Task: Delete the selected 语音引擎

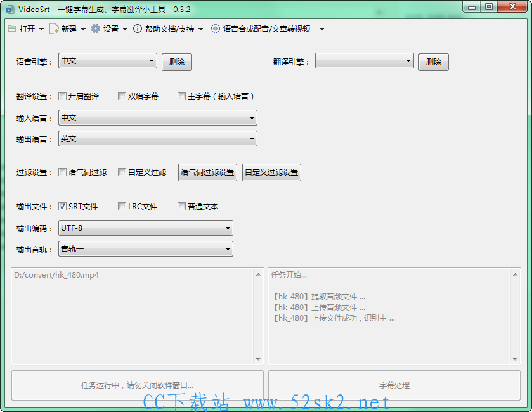Action: 177,62
